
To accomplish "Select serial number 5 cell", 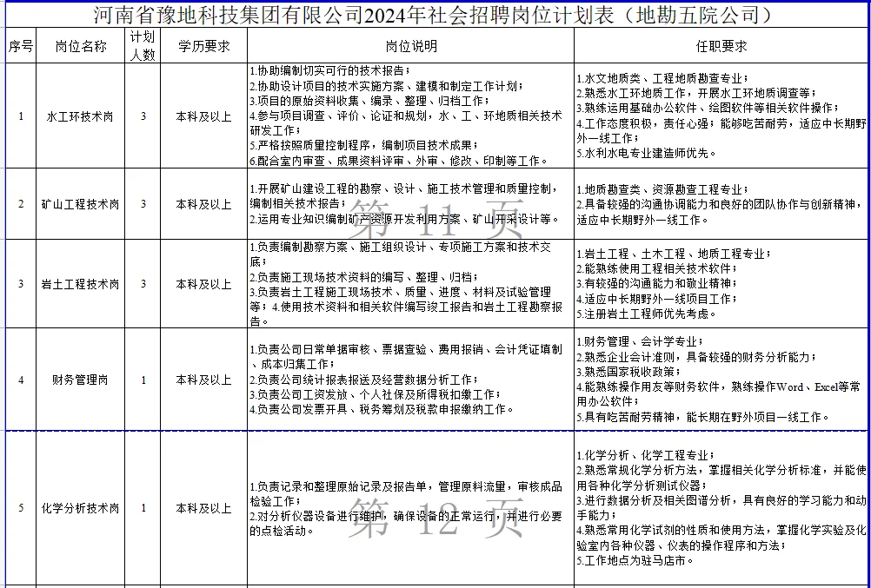I will [x=21, y=508].
